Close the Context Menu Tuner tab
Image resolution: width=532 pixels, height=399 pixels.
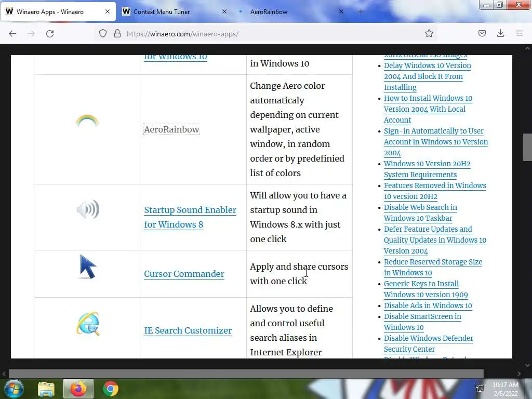tap(224, 11)
